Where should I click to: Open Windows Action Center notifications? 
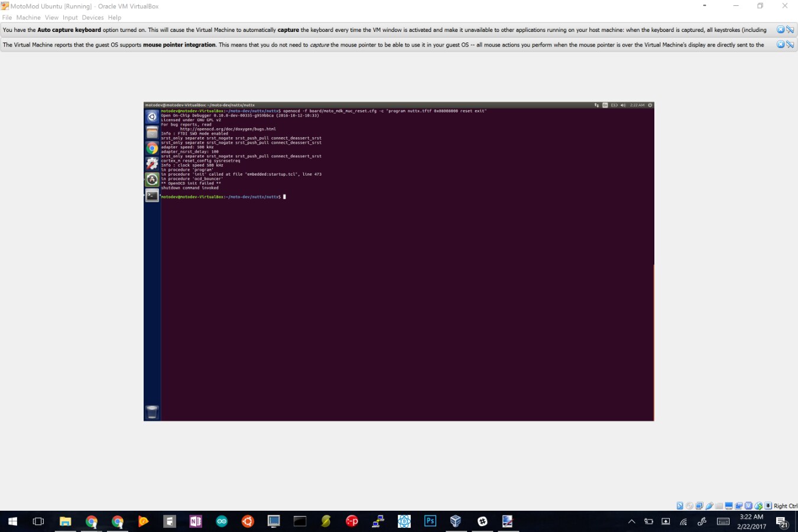pyautogui.click(x=782, y=522)
